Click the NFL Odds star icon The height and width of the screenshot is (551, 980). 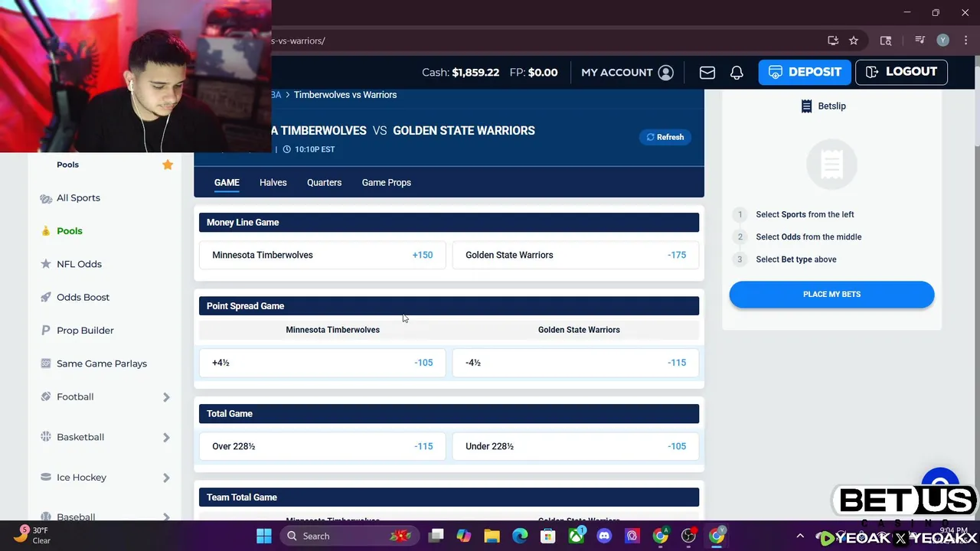[x=46, y=264]
